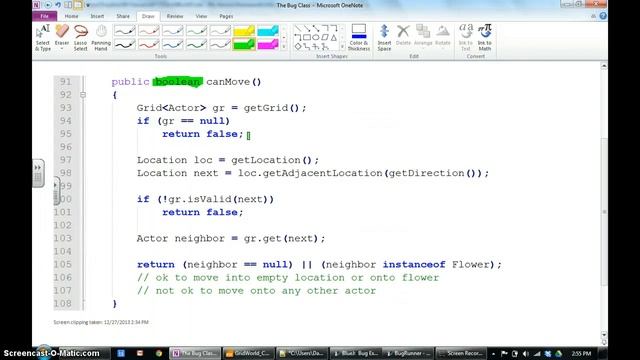This screenshot has width=640, height=360.
Task: Click 'if (!gr.isValid(next))' code line
Action: coord(205,199)
